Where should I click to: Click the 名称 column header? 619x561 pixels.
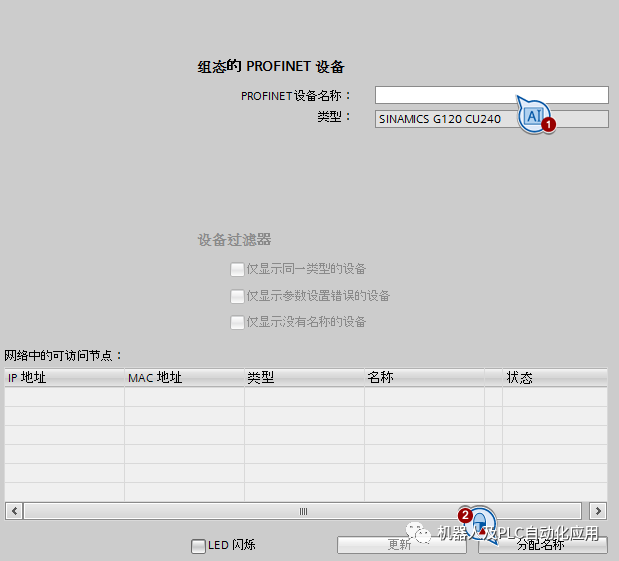(424, 377)
